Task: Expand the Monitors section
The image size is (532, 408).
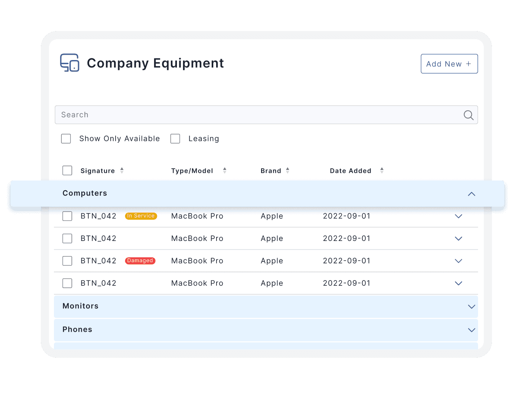Action: (x=471, y=307)
